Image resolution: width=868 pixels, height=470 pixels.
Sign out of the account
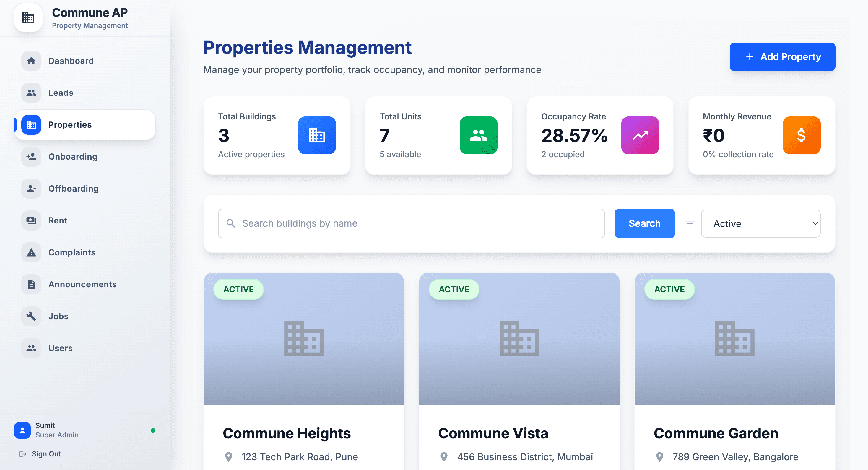tap(46, 453)
